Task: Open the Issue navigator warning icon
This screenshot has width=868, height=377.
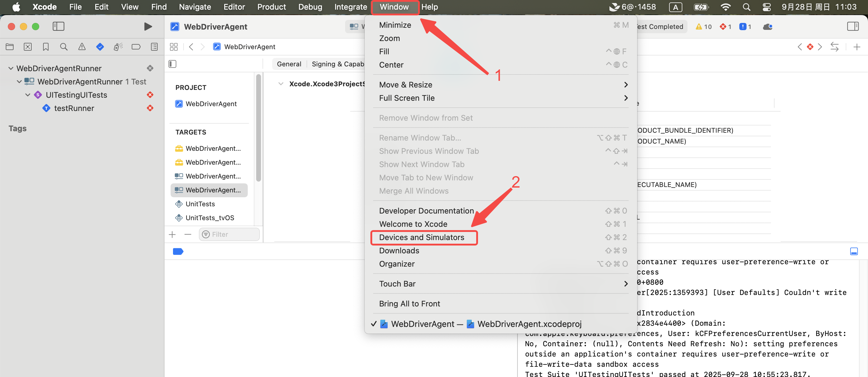Action: coord(82,47)
